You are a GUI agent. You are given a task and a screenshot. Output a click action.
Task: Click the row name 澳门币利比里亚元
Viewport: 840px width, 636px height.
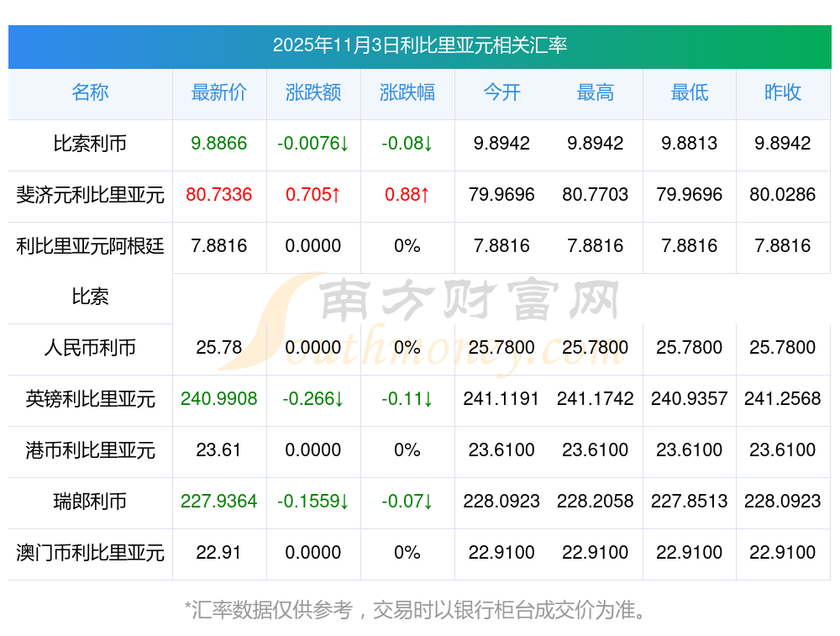90,553
